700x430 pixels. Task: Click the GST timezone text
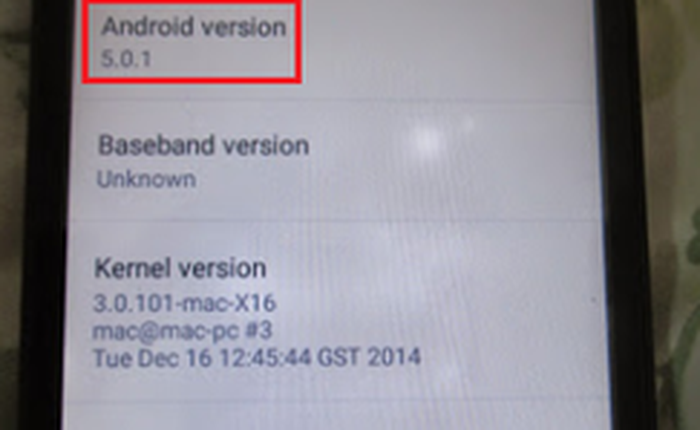(x=338, y=358)
